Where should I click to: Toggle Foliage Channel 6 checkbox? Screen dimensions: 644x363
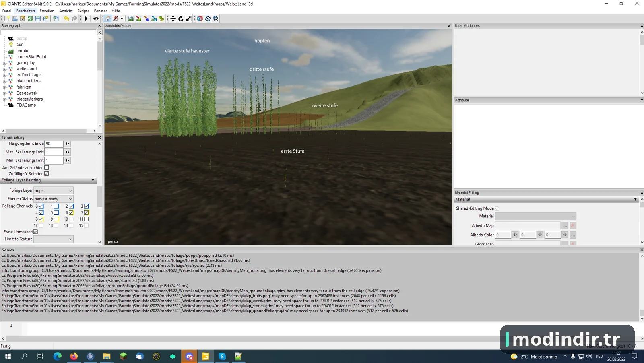[71, 212]
